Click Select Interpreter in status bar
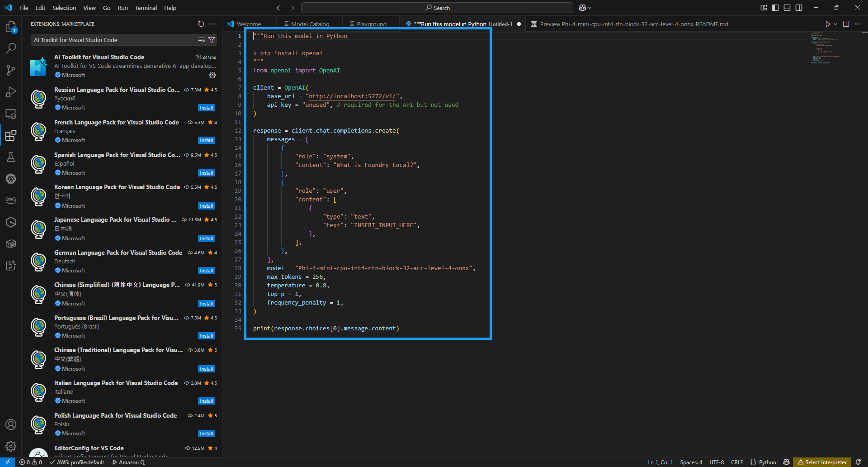 tap(822, 462)
